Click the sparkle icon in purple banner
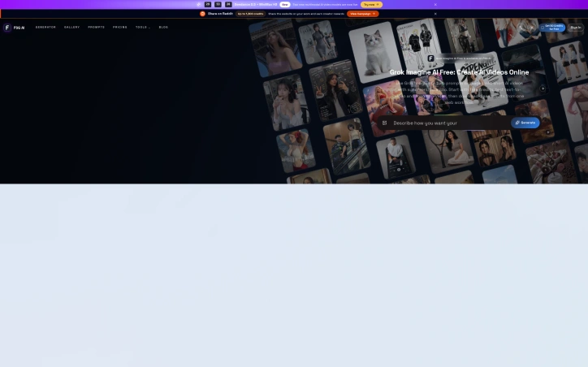The height and width of the screenshot is (367, 588). [x=199, y=5]
